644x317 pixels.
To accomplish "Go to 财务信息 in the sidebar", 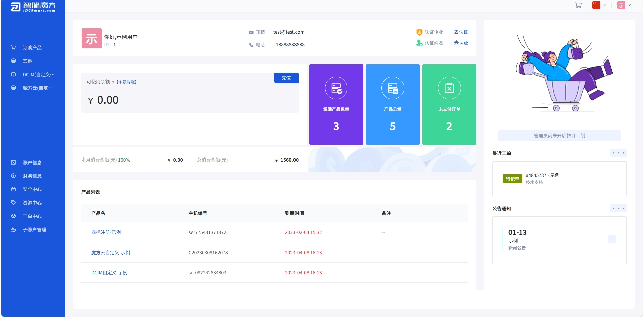I will tap(32, 176).
